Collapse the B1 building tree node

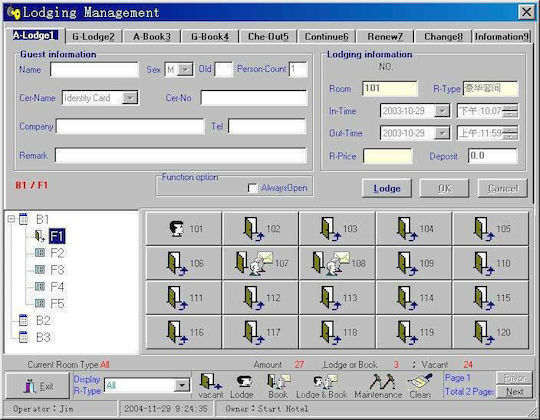point(11,219)
